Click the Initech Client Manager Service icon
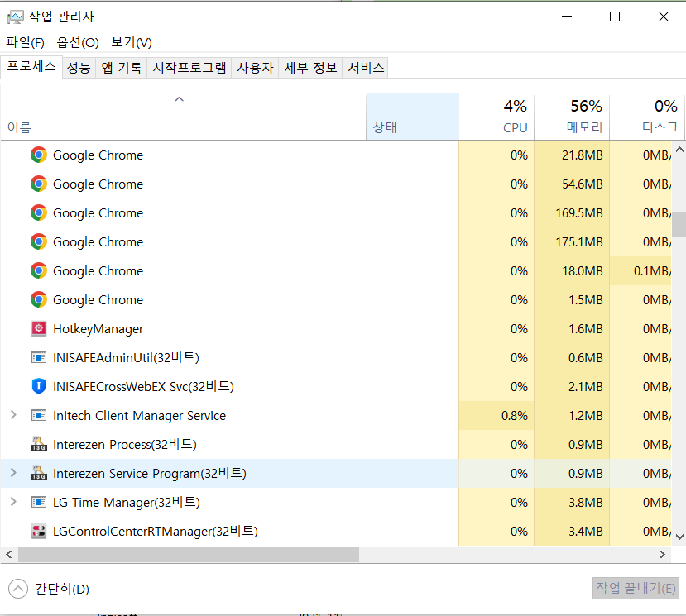This screenshot has height=616, width=686. pos(39,415)
